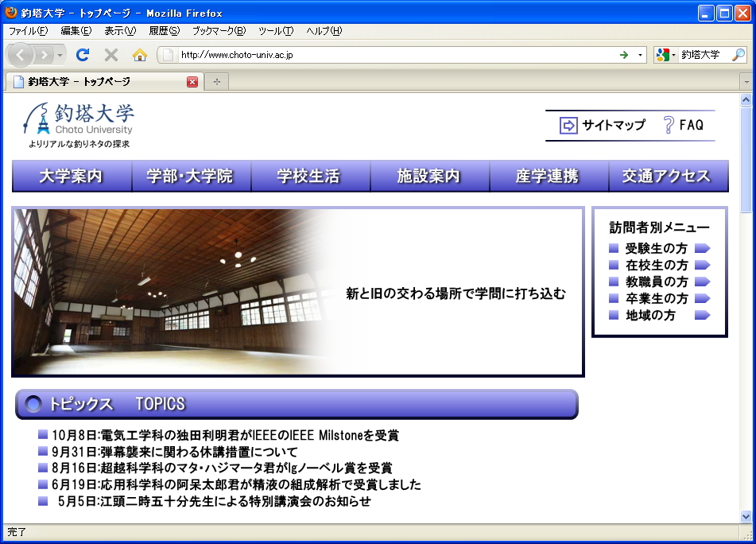Go to the browser Home icon
Viewport: 756px width, 544px height.
pos(140,55)
